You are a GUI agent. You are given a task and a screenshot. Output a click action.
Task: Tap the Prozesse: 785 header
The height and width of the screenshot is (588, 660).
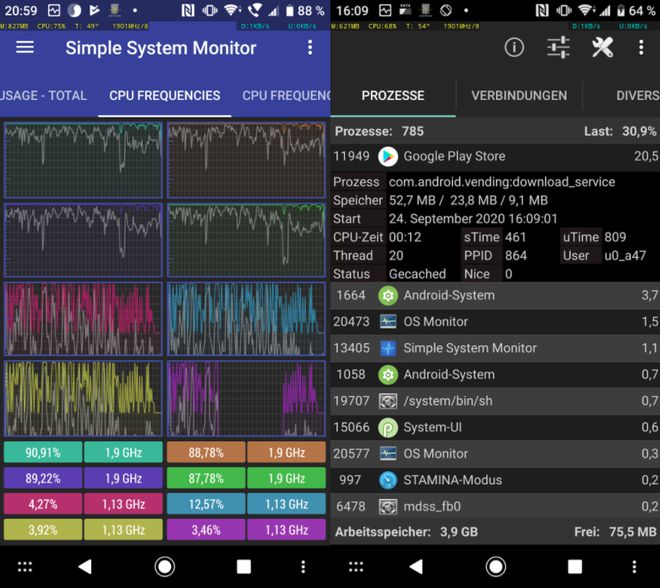tap(379, 131)
